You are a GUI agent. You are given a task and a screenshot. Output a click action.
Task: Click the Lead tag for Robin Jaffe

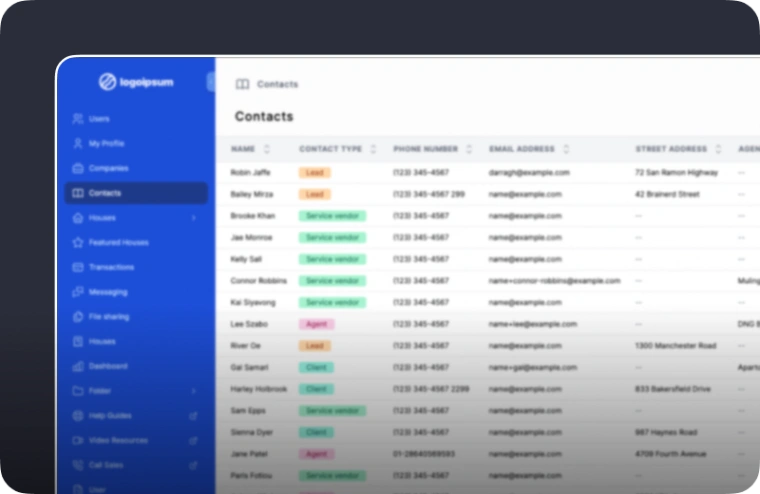coord(315,173)
